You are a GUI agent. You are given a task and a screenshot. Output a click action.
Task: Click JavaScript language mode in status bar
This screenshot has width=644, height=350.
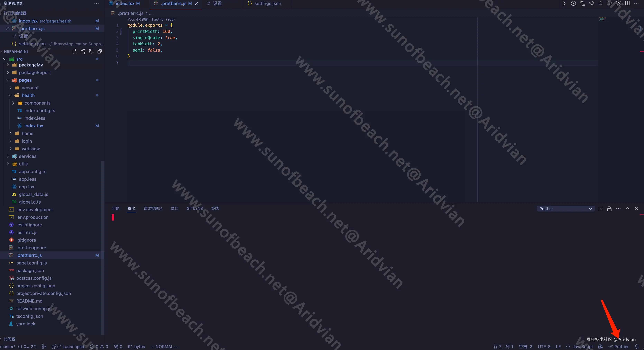coord(582,347)
